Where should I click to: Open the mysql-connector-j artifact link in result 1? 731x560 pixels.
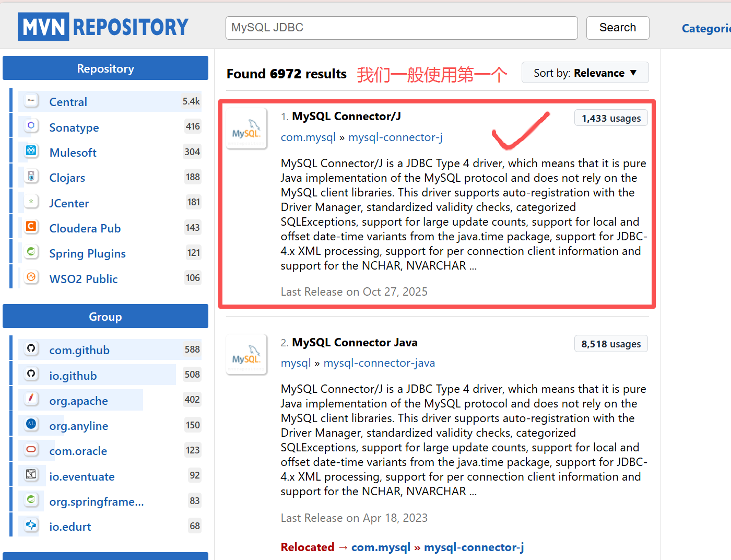pos(395,137)
